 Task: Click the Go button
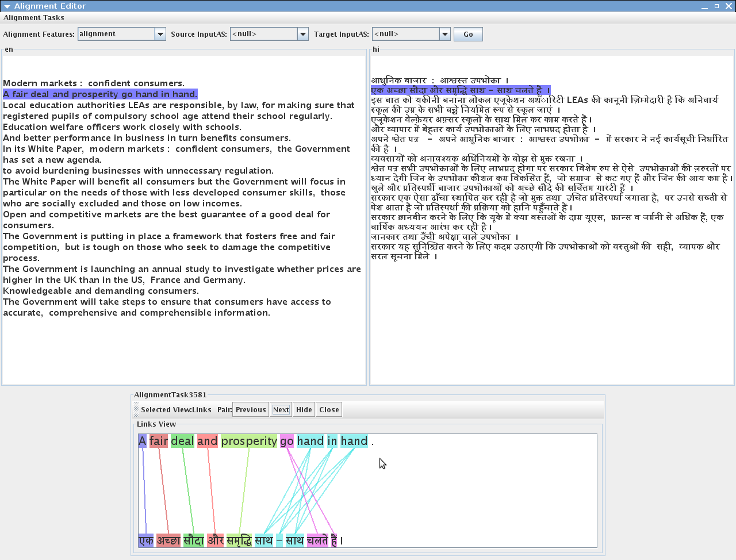pos(468,34)
